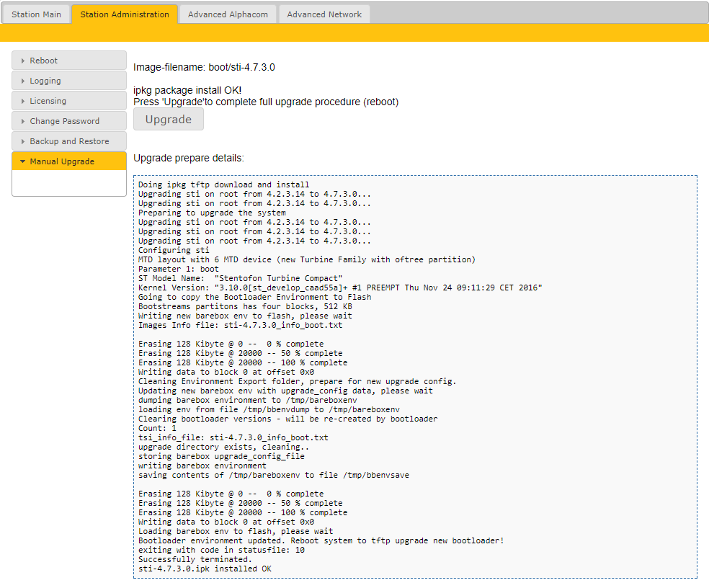Click the arrow icon by Backup and Restore
709x588 pixels.
click(x=23, y=142)
